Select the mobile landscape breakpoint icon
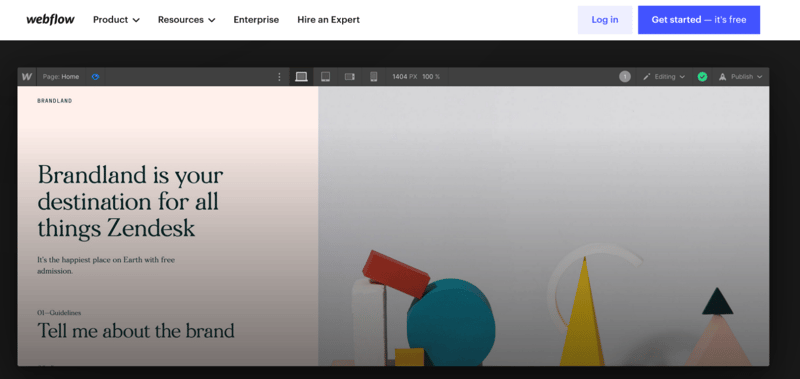The width and height of the screenshot is (800, 379). tap(349, 77)
